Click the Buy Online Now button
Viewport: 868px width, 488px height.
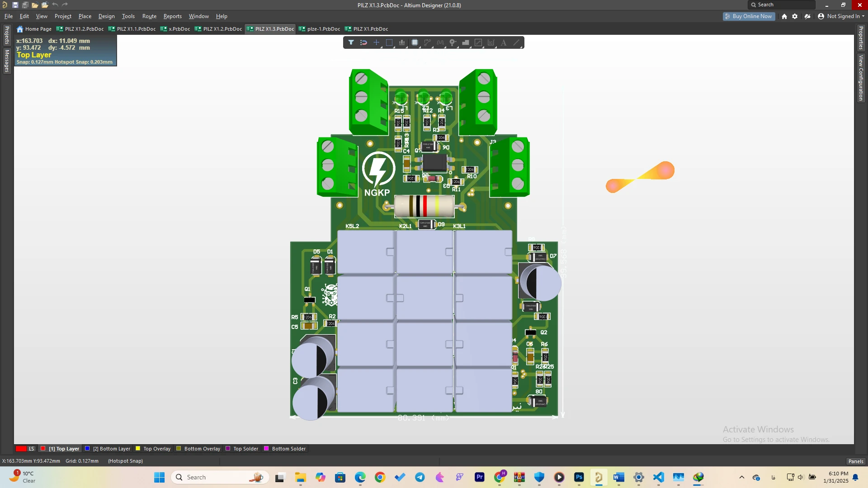pyautogui.click(x=748, y=16)
